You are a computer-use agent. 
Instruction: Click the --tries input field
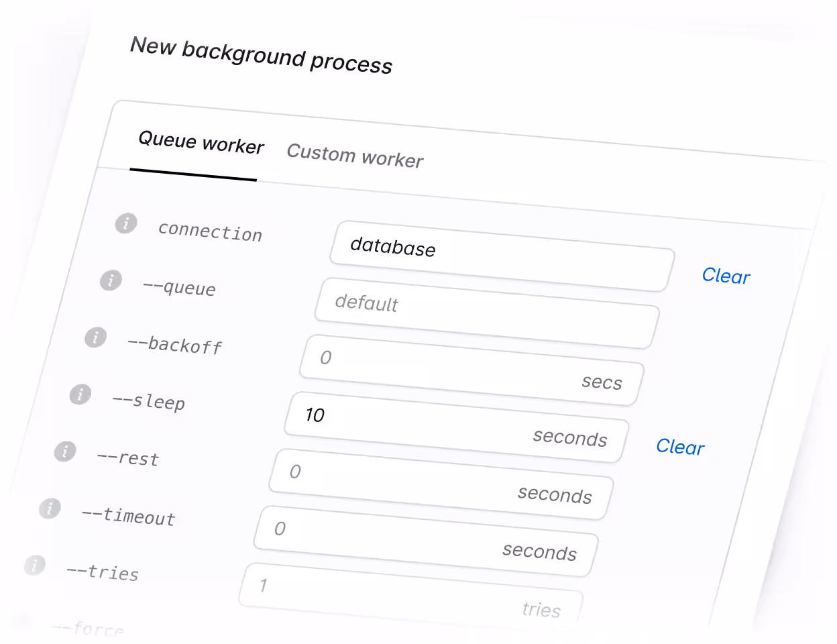[x=410, y=597]
